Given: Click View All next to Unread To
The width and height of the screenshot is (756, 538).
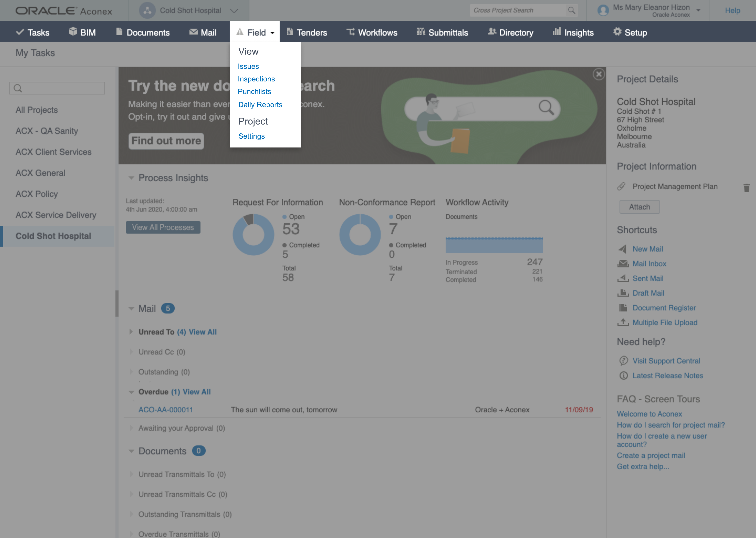Looking at the screenshot, I should [203, 332].
